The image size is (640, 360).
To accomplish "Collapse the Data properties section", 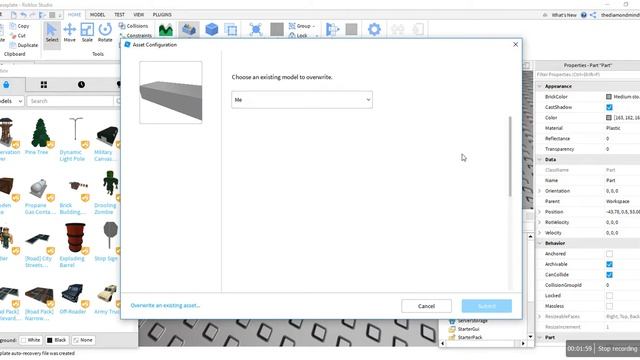I will click(540, 160).
